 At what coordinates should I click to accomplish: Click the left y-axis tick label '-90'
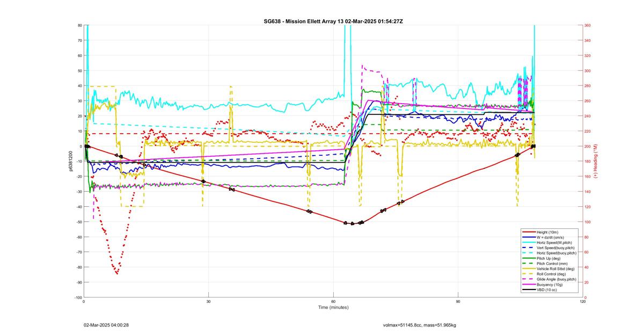pyautogui.click(x=78, y=282)
